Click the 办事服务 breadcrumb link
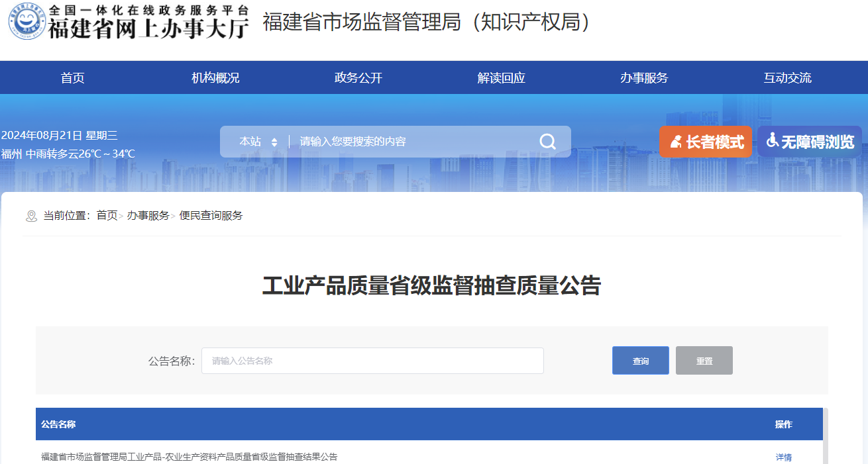The height and width of the screenshot is (464, 868). pos(148,216)
